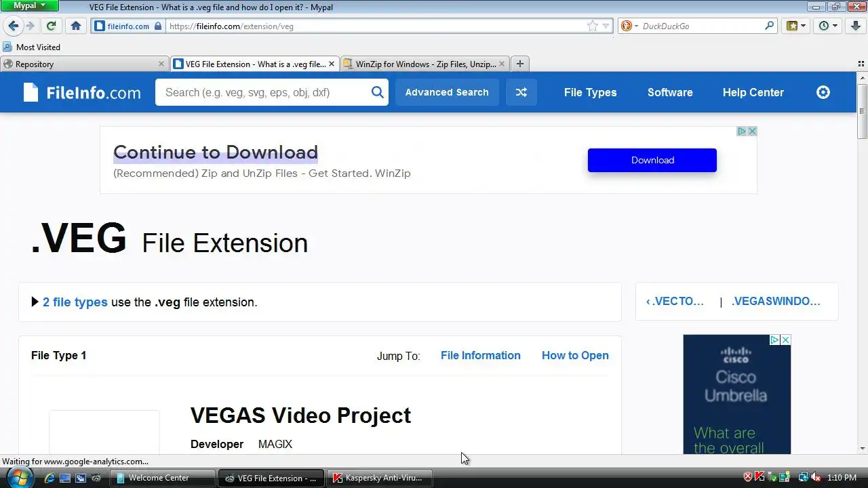Open the 2 file types link
The image size is (868, 488).
point(75,302)
